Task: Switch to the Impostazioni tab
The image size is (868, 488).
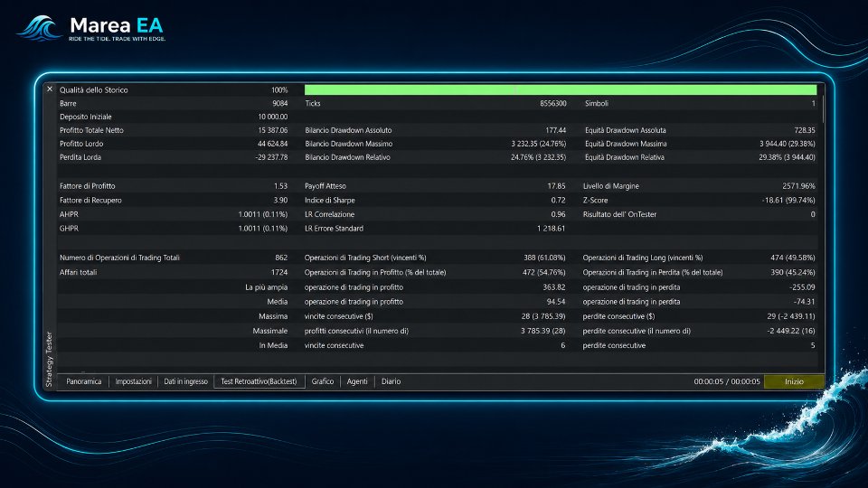Action: click(x=134, y=381)
